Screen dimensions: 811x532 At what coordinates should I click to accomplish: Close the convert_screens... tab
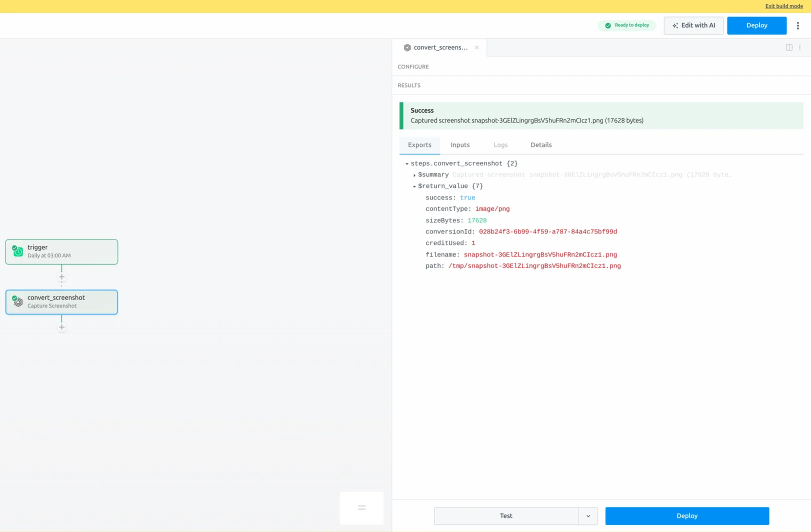pos(476,47)
